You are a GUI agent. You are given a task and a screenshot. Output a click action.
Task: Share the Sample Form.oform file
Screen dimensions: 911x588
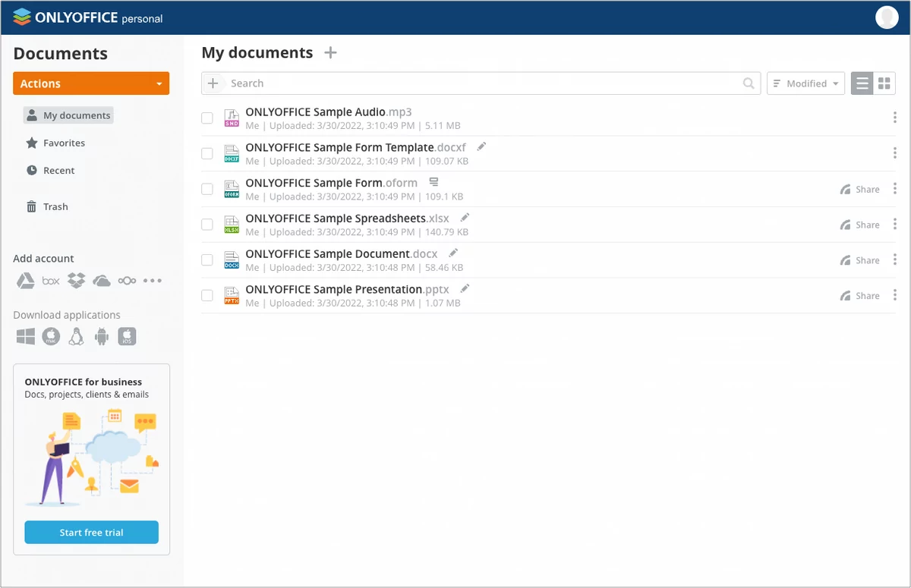pos(859,190)
